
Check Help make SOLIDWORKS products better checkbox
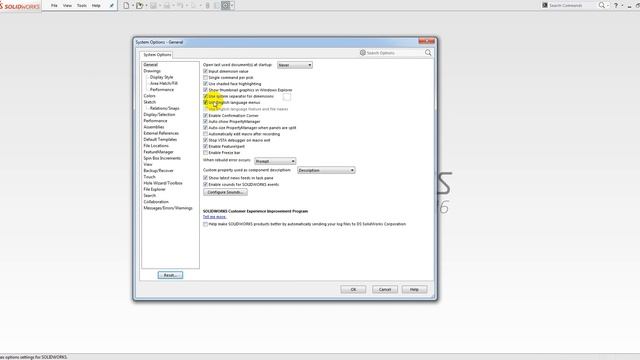click(205, 224)
